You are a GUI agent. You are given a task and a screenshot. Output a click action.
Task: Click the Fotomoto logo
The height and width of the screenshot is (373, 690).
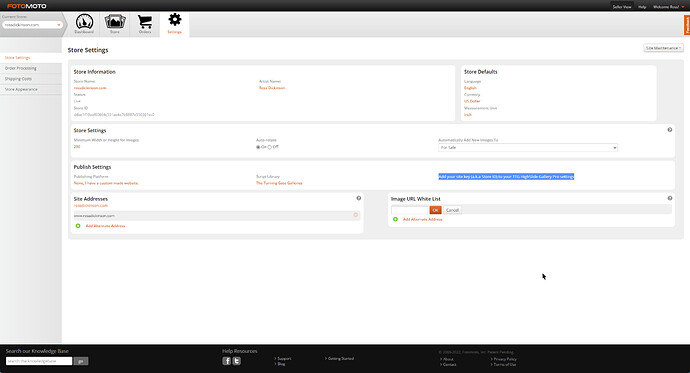pos(27,6)
